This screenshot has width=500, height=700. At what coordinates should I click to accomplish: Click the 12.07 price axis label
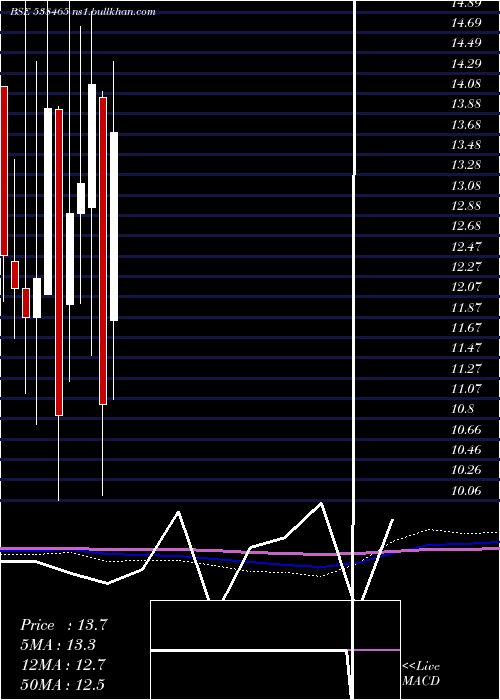click(x=466, y=287)
